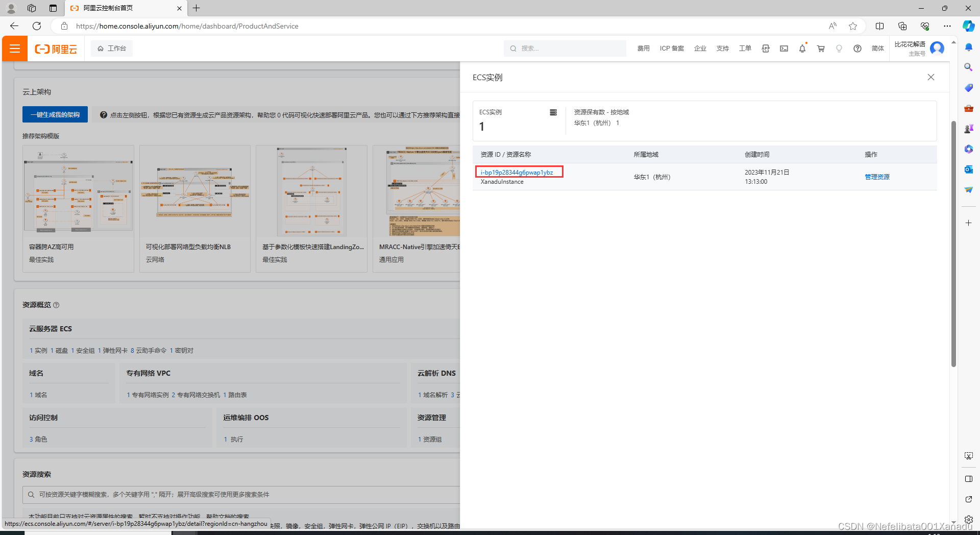Open the ICP 备案 menu
Viewport: 980px width, 535px height.
[672, 48]
